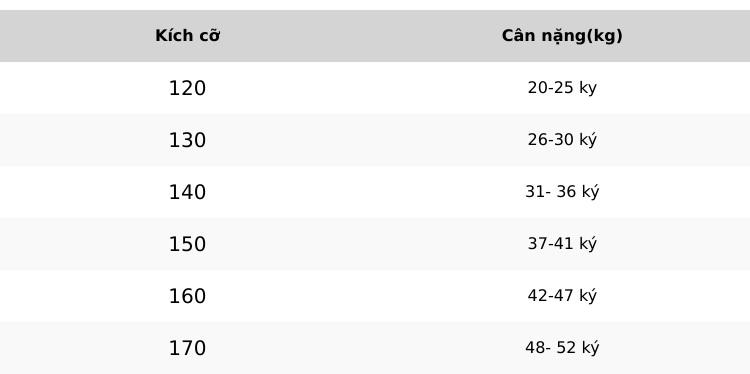Select the size 130 cell
Viewport: 750px width, 374px height.
(188, 140)
